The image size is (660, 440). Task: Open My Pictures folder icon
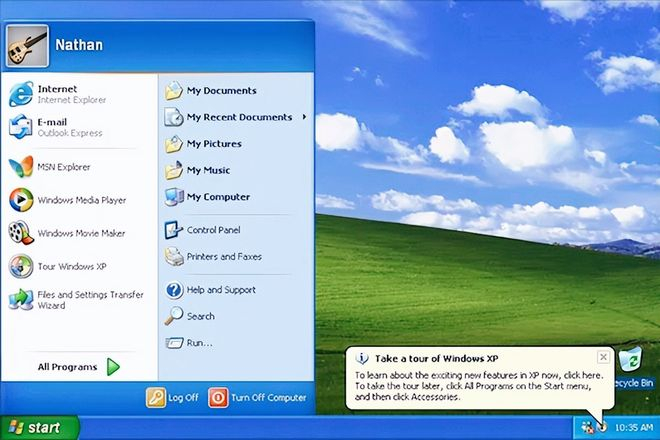(174, 144)
